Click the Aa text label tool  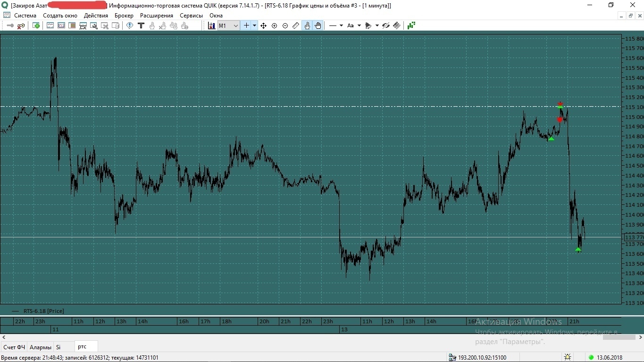[x=351, y=25]
